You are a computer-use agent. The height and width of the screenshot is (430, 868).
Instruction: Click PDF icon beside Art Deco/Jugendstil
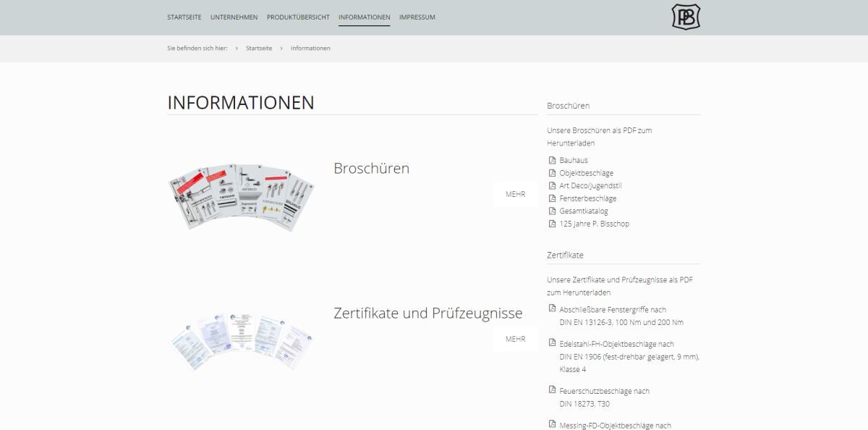pos(553,185)
